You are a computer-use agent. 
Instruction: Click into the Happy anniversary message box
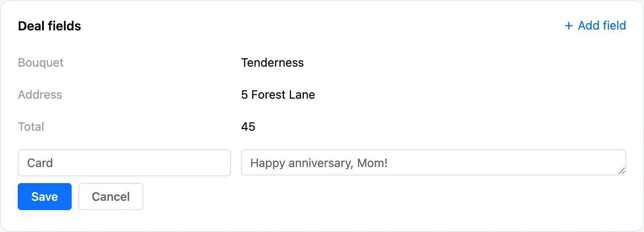(x=433, y=162)
